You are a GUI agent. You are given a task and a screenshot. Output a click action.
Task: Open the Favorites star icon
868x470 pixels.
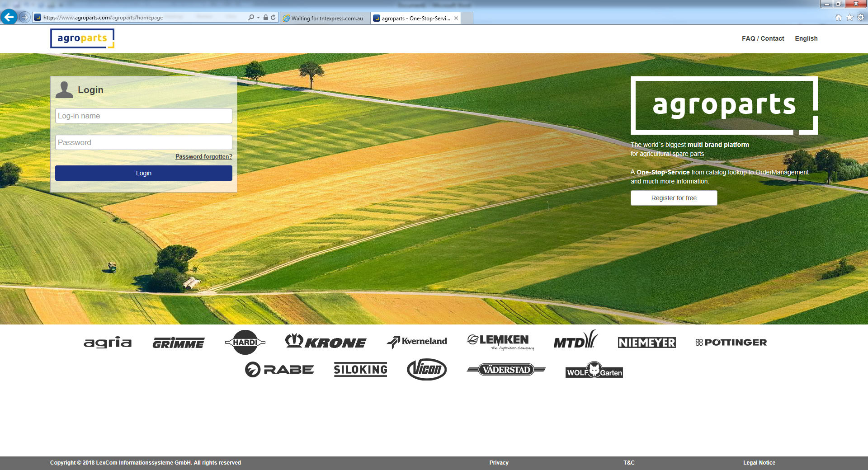pos(849,18)
